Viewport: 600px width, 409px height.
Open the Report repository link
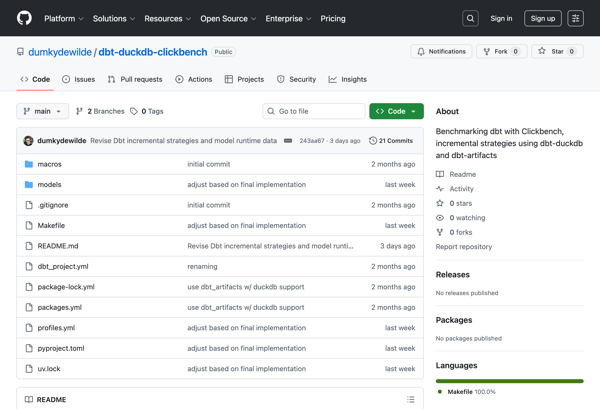(463, 246)
